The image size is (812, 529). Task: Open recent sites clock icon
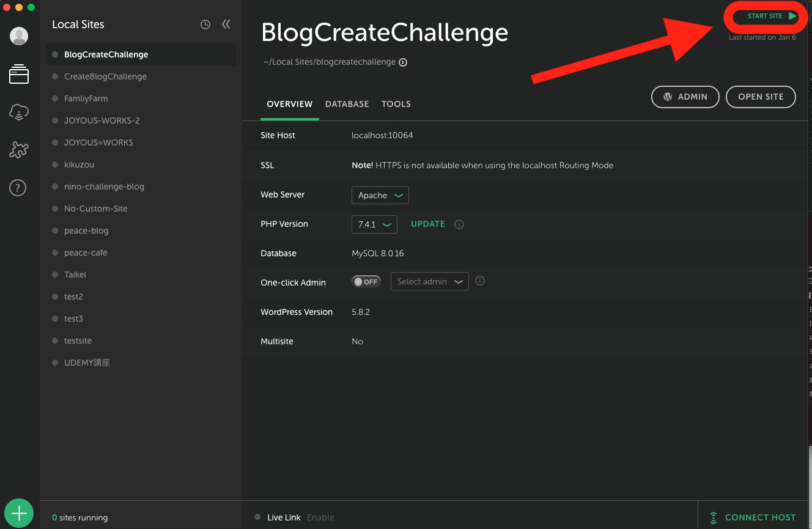tap(205, 24)
